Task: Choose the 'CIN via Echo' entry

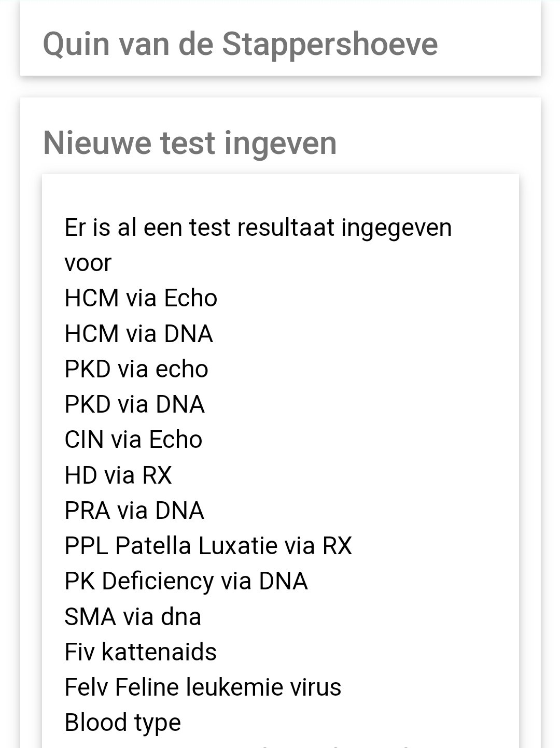Action: coord(133,440)
